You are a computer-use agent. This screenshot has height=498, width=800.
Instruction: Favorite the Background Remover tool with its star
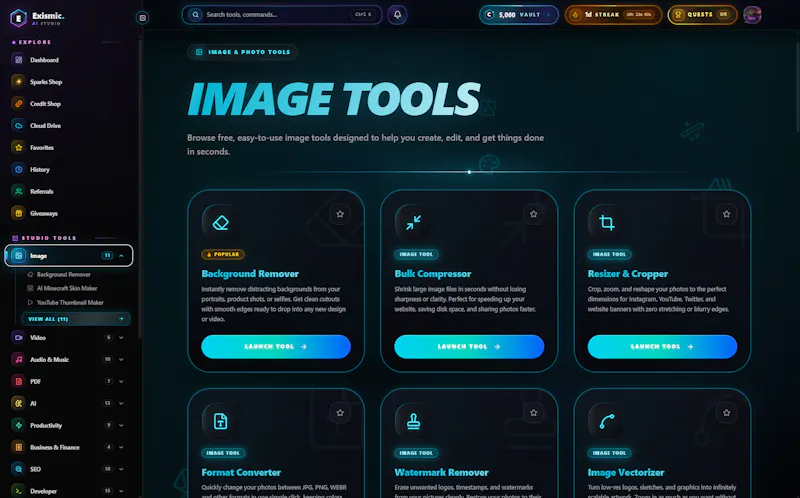tap(340, 214)
